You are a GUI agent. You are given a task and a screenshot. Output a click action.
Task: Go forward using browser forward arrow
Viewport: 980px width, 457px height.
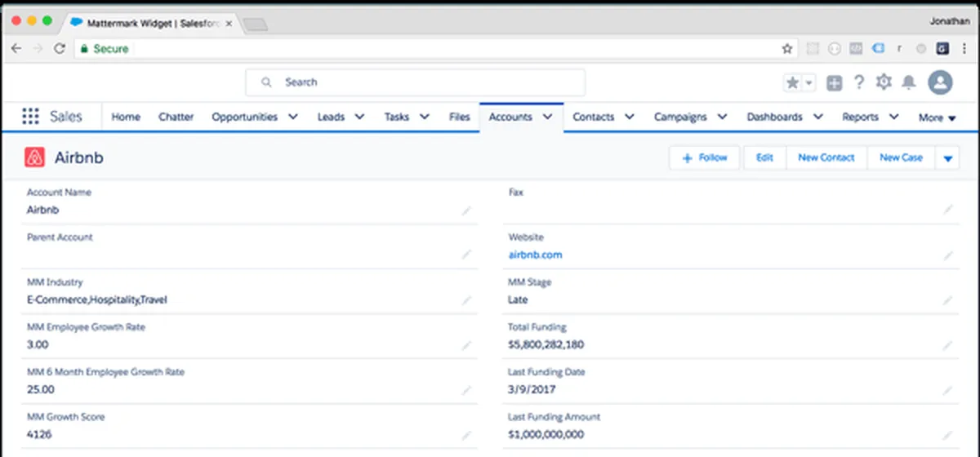(38, 49)
